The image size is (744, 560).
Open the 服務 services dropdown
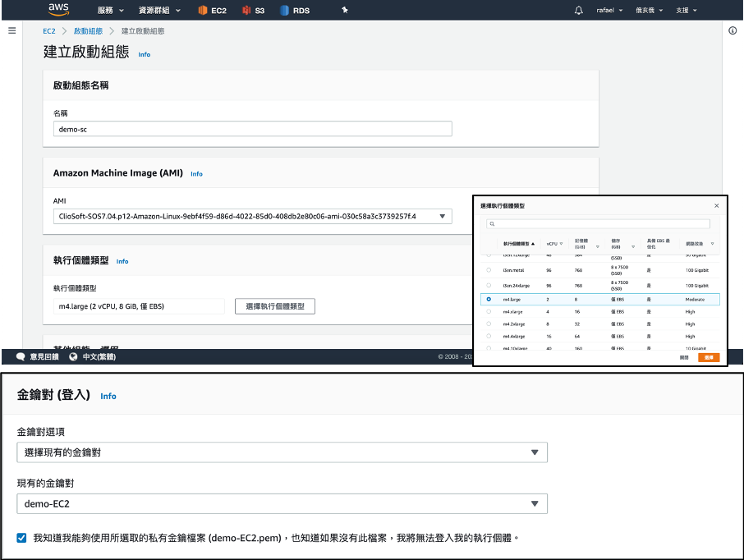(x=110, y=11)
